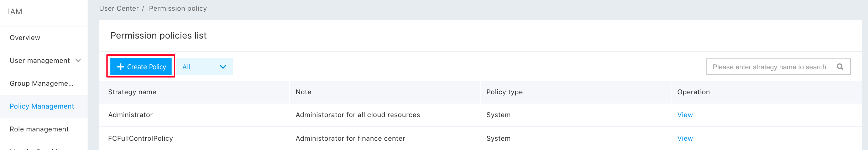Screen dimensions: 868x150
Task: Click the User management chevron arrow
Action: click(x=78, y=61)
